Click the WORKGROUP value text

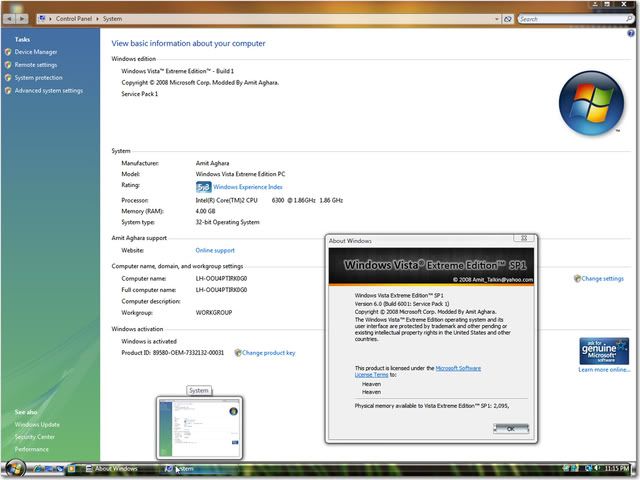coord(214,313)
